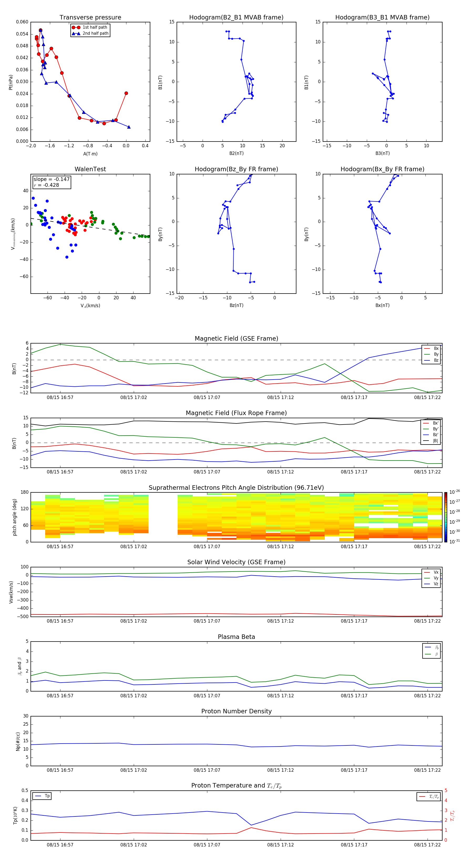
Task: Click the 'Solar Wind Velocity (GSE Frame)' title
Action: 236,562
